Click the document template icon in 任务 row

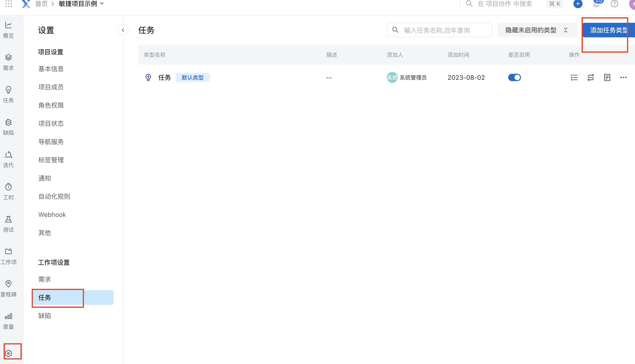(607, 77)
